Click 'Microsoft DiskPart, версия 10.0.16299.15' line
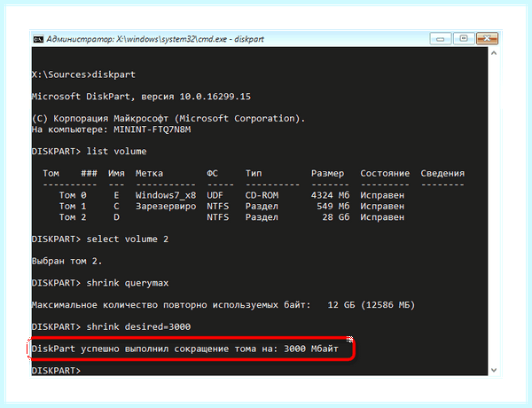 [x=141, y=97]
